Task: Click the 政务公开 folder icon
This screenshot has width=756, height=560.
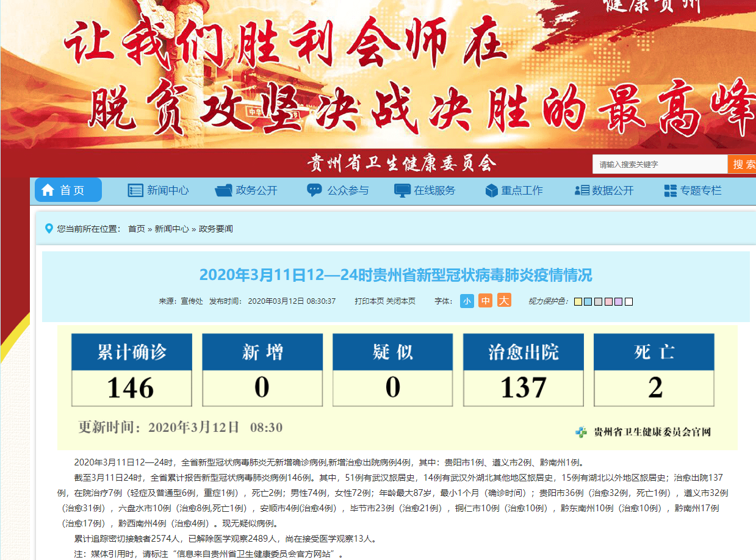Action: tap(223, 190)
